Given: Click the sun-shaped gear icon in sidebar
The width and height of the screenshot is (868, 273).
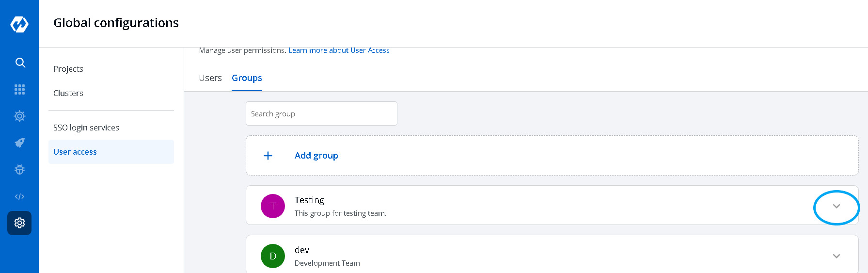Looking at the screenshot, I should tap(20, 116).
